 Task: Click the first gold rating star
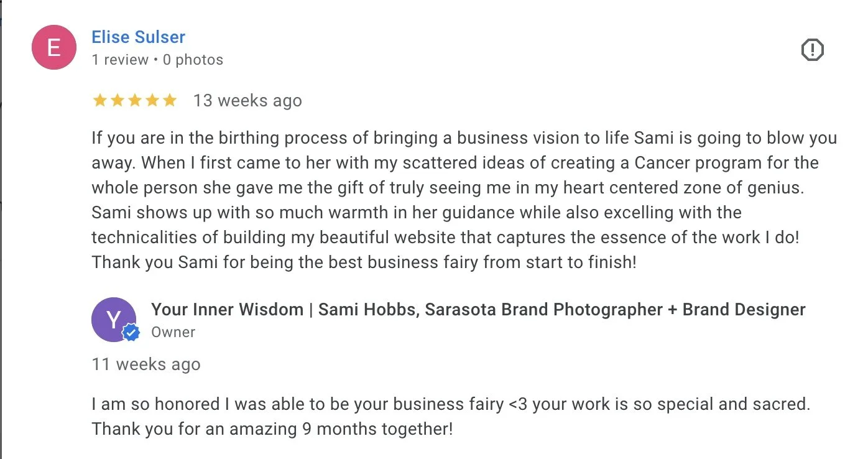click(100, 100)
